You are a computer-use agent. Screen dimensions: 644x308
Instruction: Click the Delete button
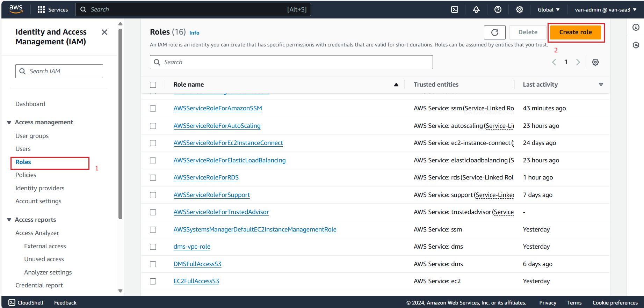[528, 32]
